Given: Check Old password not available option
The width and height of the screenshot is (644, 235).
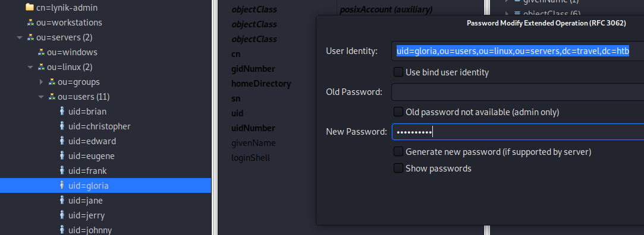Looking at the screenshot, I should [398, 112].
